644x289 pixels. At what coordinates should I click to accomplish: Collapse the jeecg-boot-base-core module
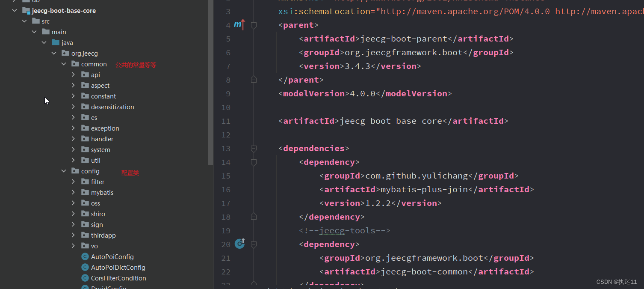(x=15, y=11)
